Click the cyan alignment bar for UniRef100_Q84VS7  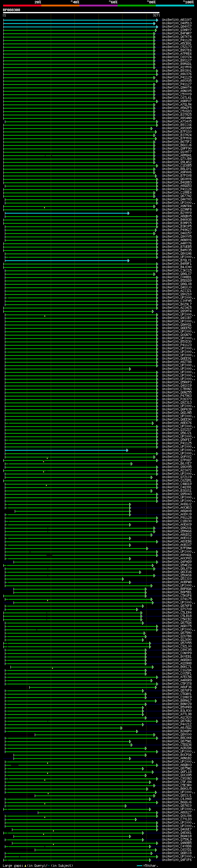tap(80, 27)
